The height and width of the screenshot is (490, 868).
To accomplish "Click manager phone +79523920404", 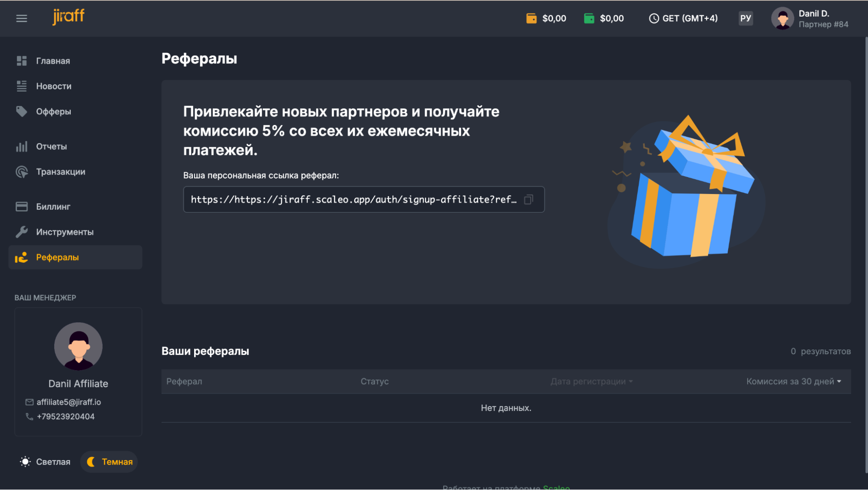I will point(66,417).
